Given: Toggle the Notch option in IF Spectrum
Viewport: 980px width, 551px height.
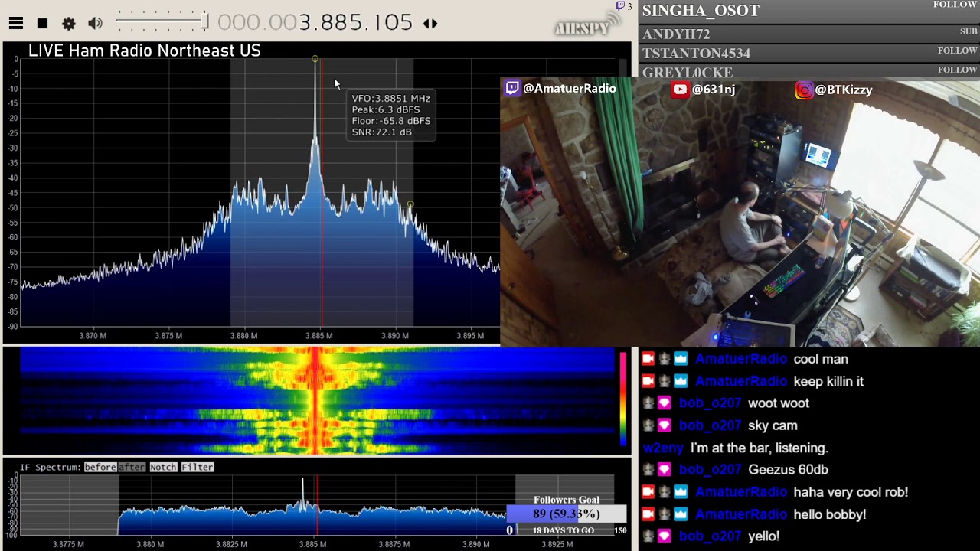Looking at the screenshot, I should [x=163, y=467].
